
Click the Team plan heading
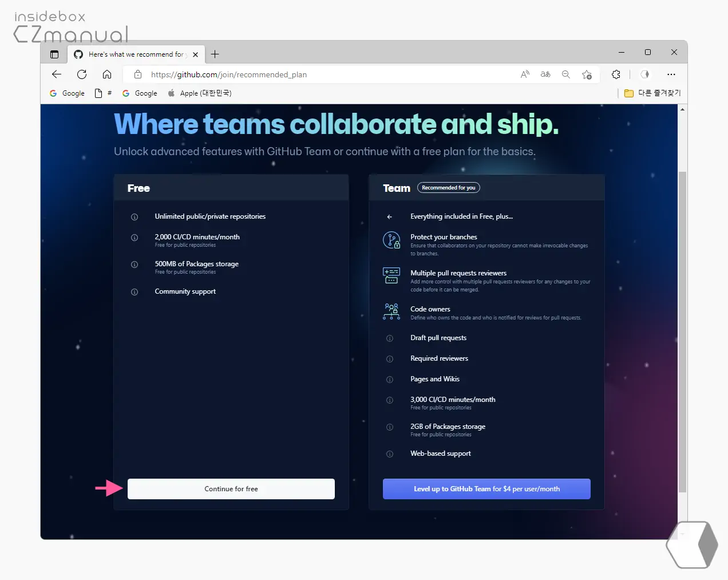397,188
